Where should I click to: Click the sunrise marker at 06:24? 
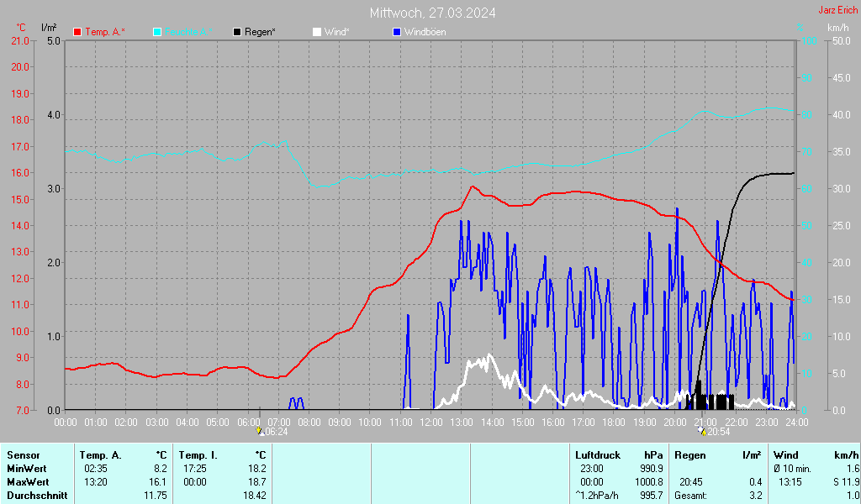(x=261, y=431)
